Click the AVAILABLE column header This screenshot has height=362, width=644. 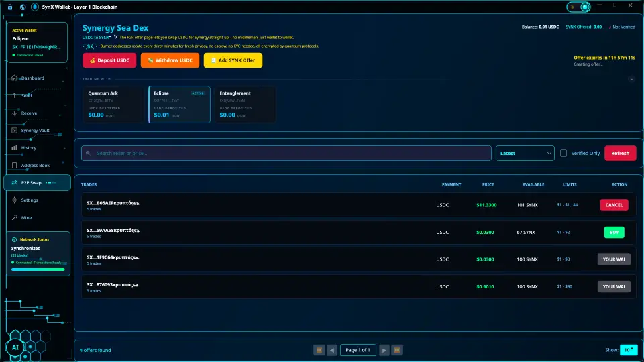pyautogui.click(x=533, y=185)
